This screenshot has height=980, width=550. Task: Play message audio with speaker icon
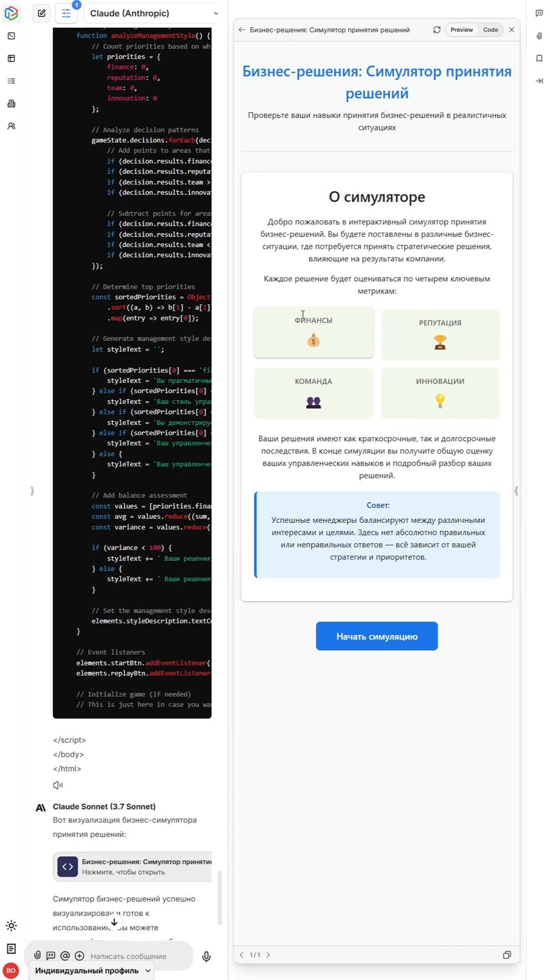[x=58, y=785]
